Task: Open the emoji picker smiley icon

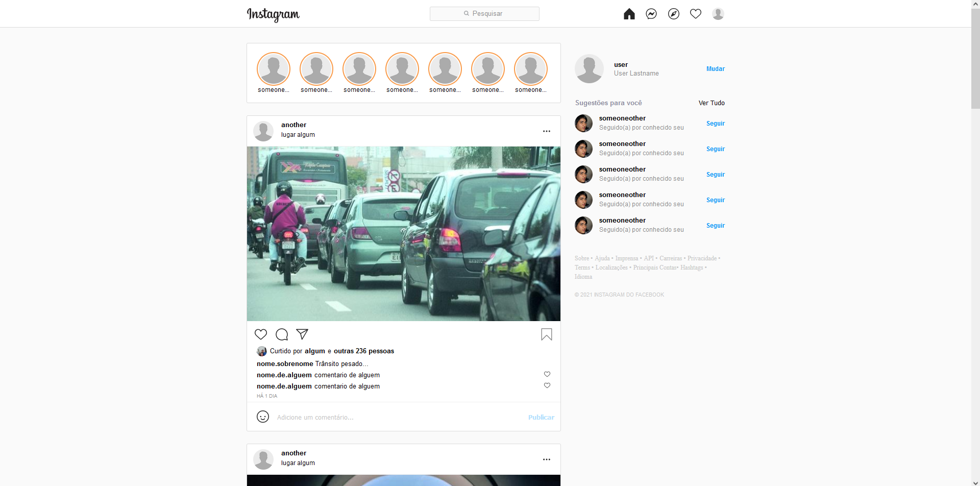Action: [x=263, y=417]
